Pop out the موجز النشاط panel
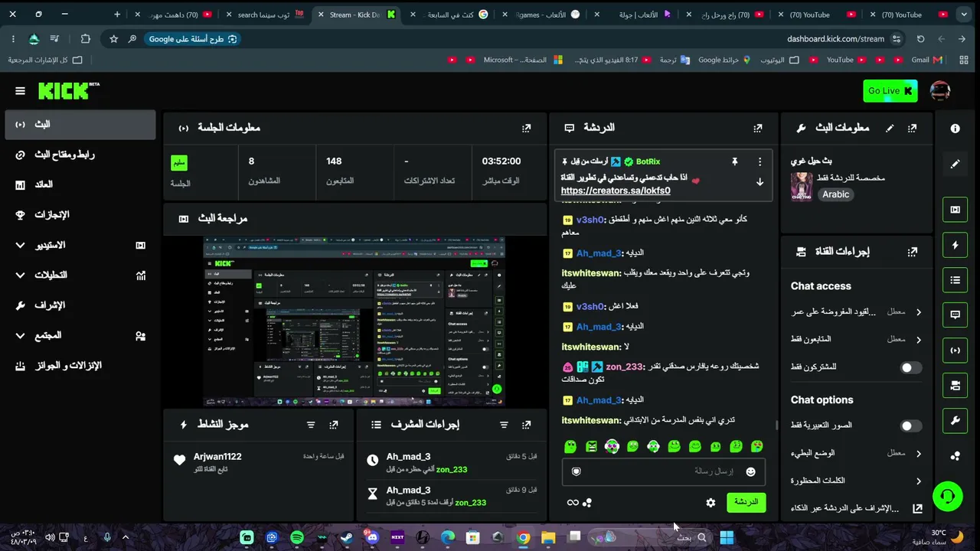Viewport: 980px width, 551px height. 333,425
